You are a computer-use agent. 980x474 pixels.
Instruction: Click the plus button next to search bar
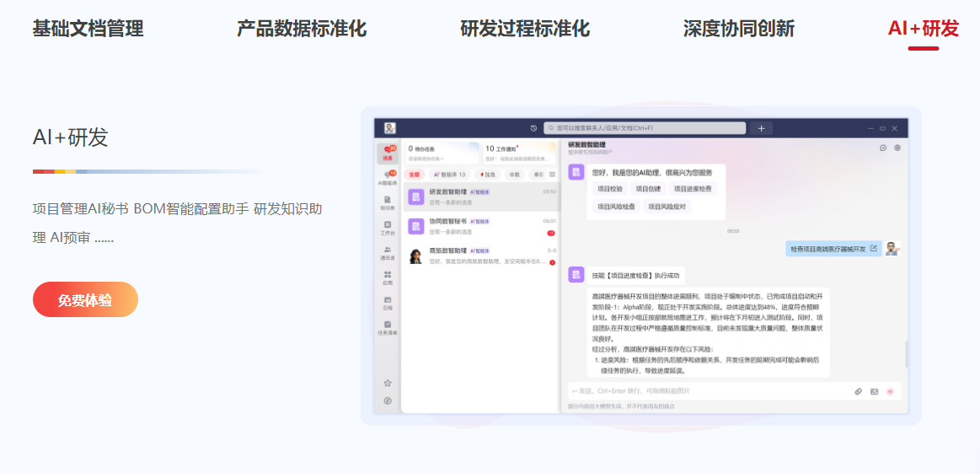(x=761, y=128)
